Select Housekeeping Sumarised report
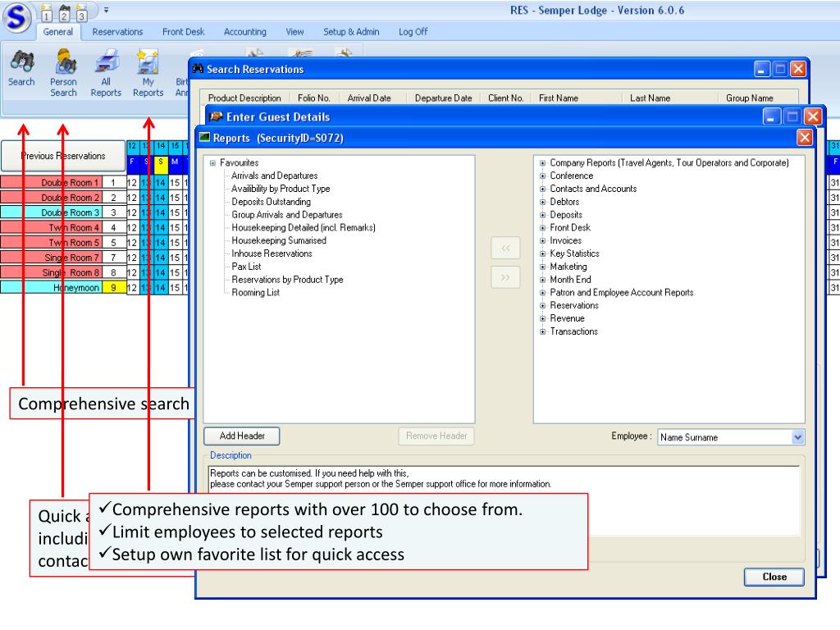This screenshot has height=630, width=840. point(279,240)
